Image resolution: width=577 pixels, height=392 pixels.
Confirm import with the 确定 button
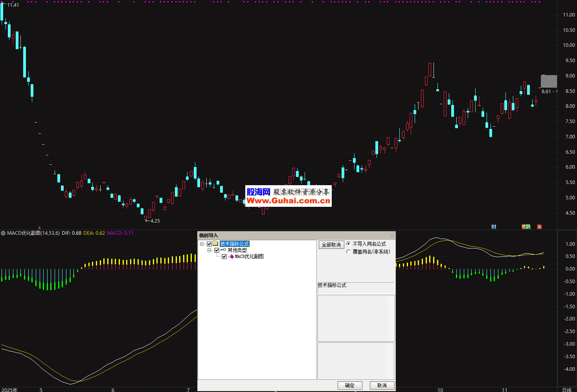pos(349,385)
